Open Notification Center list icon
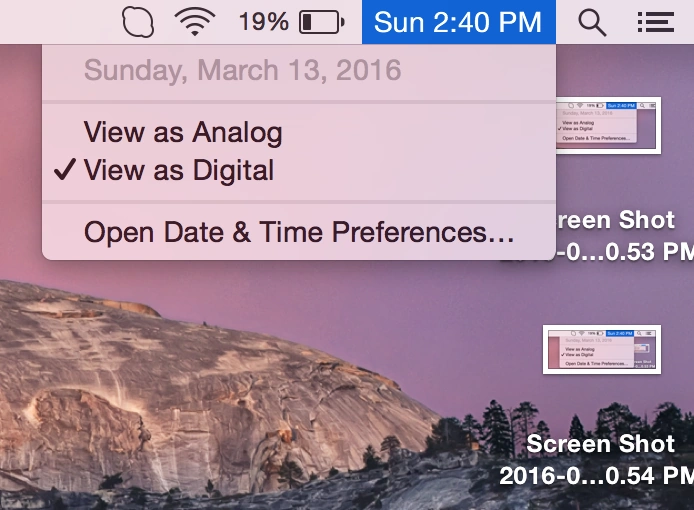This screenshot has width=694, height=510. point(653,22)
